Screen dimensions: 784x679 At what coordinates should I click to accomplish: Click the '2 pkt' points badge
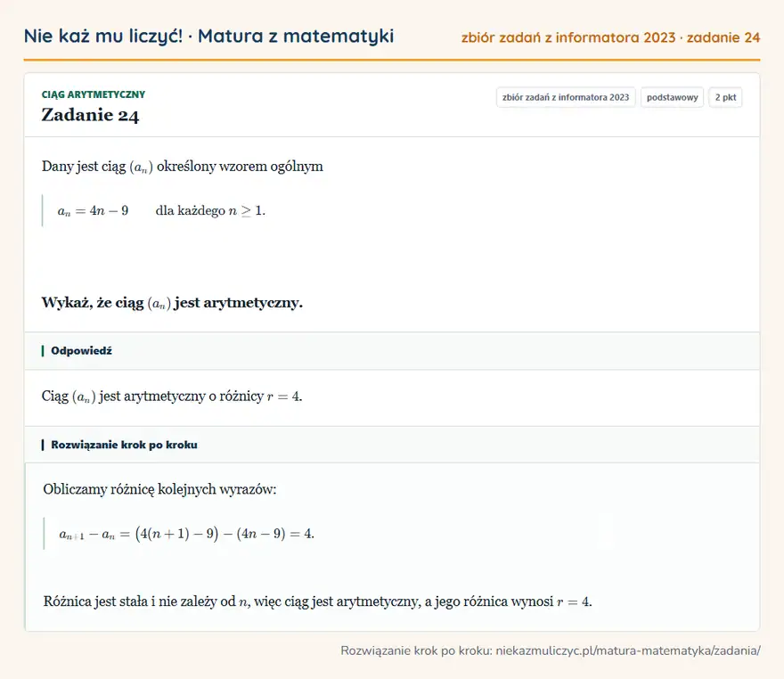coord(725,97)
